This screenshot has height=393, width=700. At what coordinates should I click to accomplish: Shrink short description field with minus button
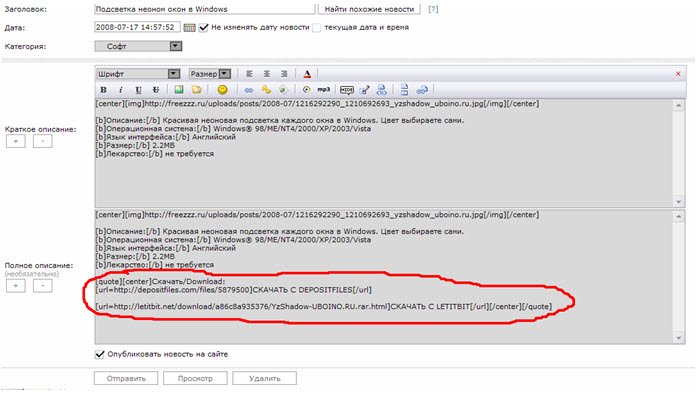(42, 141)
